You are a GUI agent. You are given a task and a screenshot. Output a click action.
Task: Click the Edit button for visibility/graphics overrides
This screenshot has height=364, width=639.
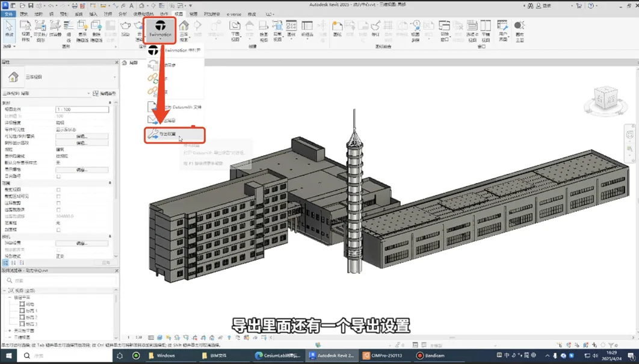point(82,137)
